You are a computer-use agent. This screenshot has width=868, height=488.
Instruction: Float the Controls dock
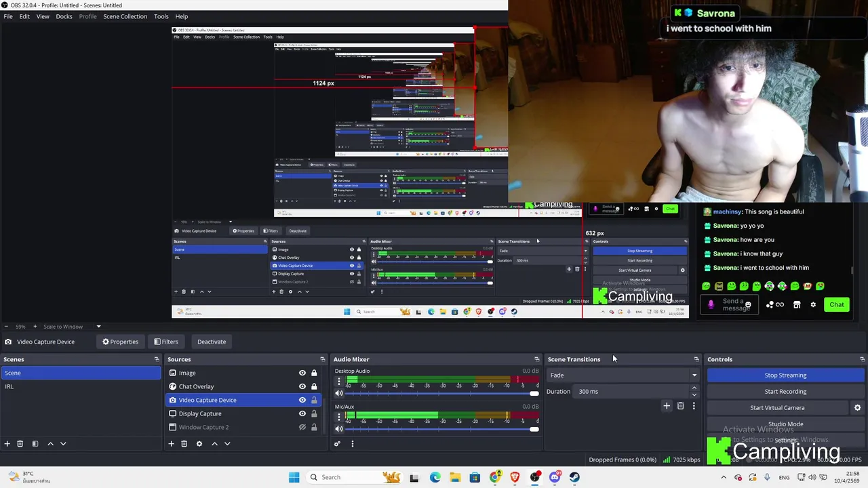[863, 359]
